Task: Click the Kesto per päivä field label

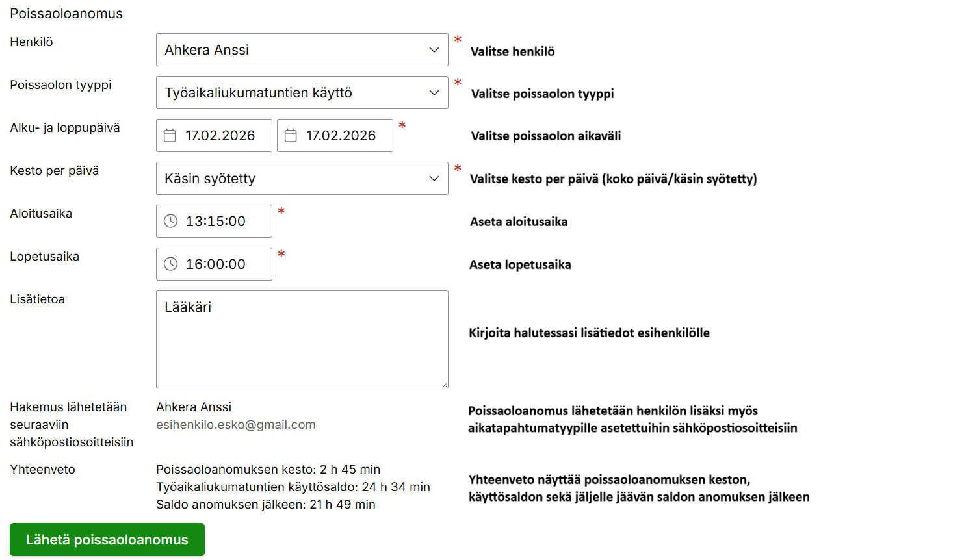Action: click(x=55, y=171)
